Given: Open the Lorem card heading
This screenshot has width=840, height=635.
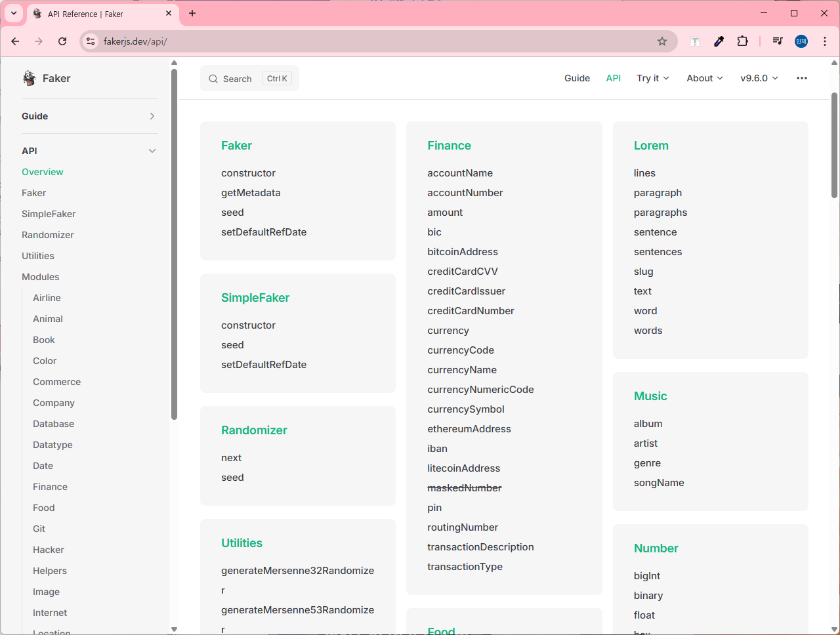Looking at the screenshot, I should point(651,146).
